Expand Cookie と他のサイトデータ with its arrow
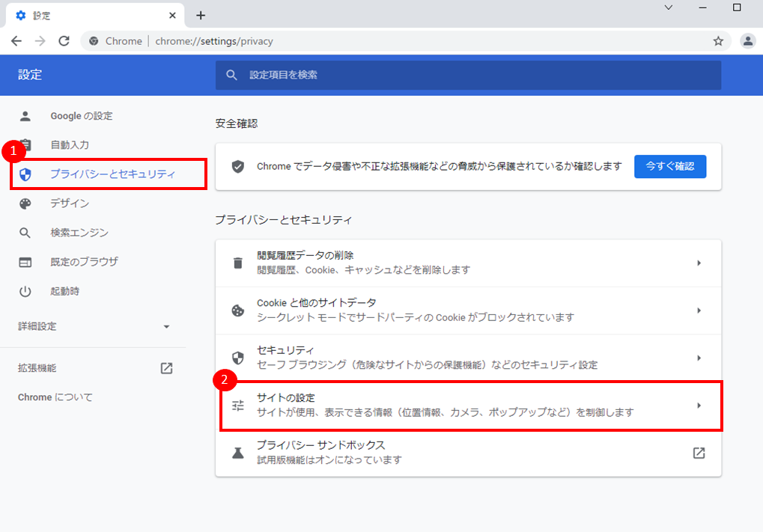763x532 pixels. 699,311
